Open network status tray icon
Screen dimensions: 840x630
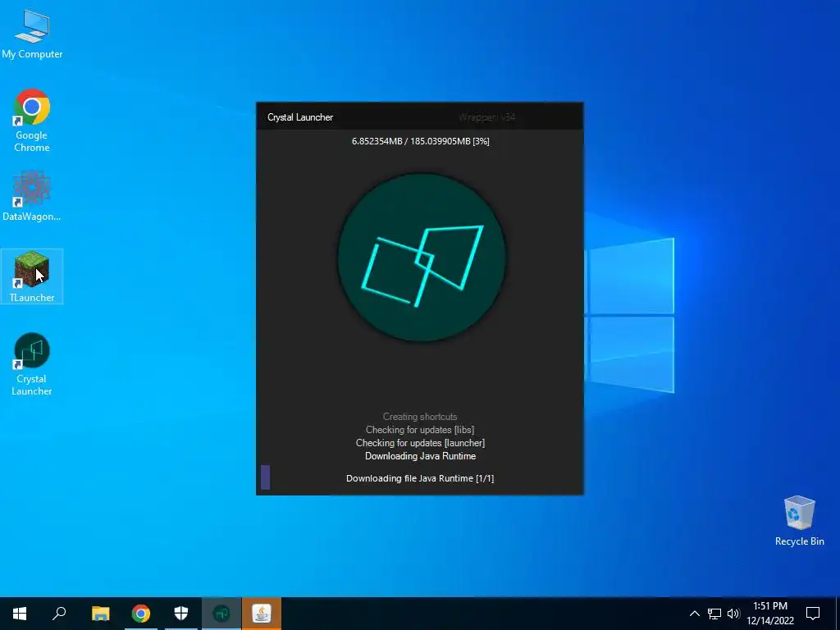714,614
